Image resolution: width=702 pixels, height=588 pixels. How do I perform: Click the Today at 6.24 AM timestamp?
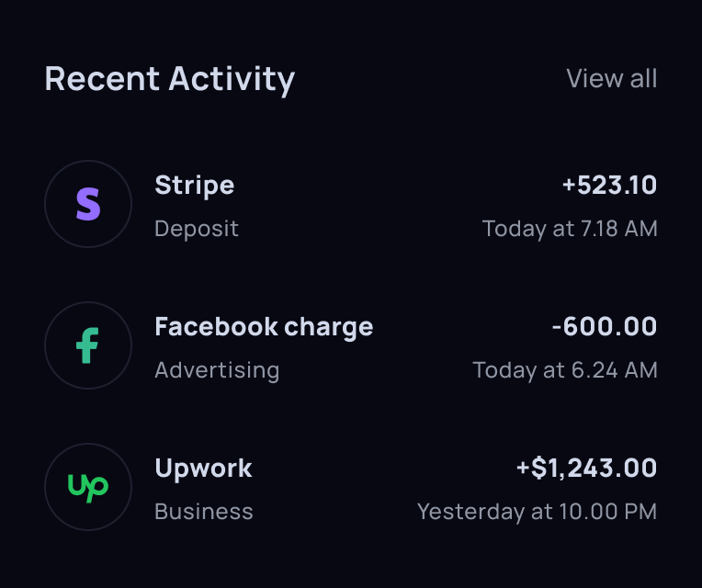coord(565,370)
